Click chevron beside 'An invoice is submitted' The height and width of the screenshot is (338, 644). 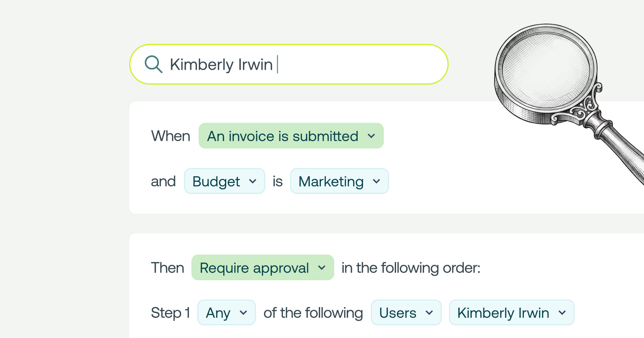point(371,136)
